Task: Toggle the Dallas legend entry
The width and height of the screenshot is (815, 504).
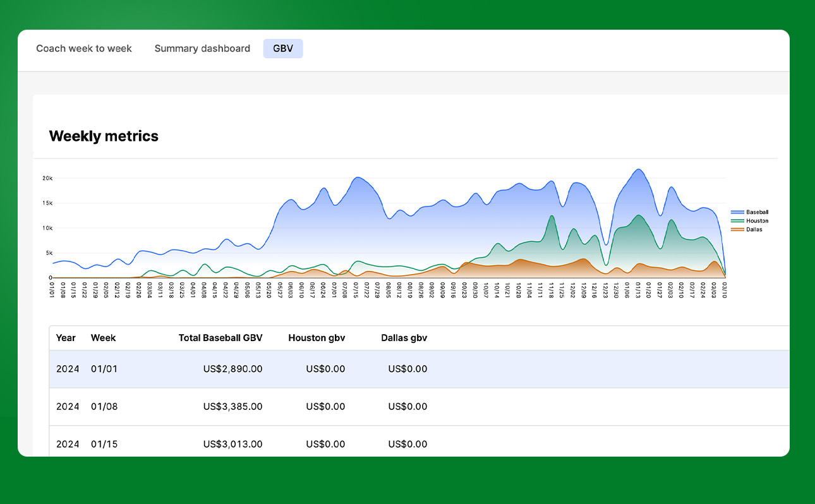Action: (x=754, y=230)
